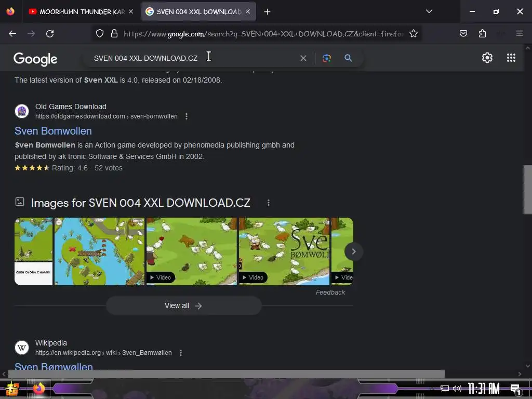
Task: Click the Firefox taskbar icon
Action: point(39,388)
